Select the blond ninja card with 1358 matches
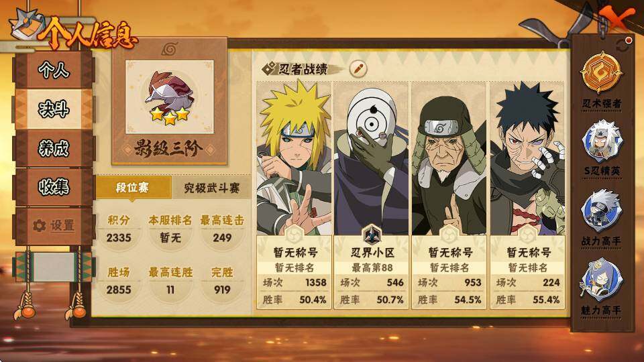This screenshot has height=362, width=644. pos(294,194)
